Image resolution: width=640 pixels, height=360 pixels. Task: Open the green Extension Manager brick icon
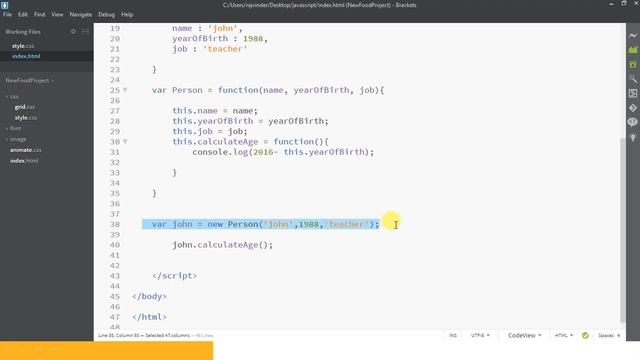coord(633,50)
